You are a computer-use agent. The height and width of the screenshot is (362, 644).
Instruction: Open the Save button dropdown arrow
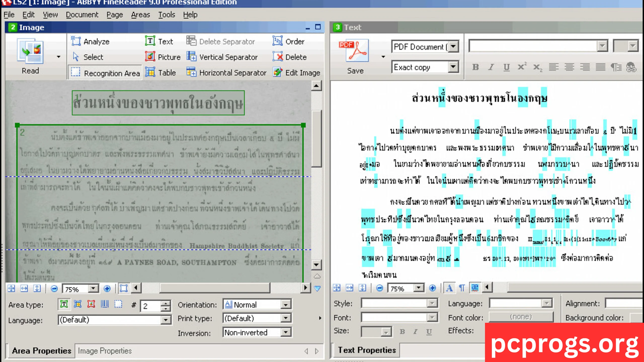tap(383, 57)
